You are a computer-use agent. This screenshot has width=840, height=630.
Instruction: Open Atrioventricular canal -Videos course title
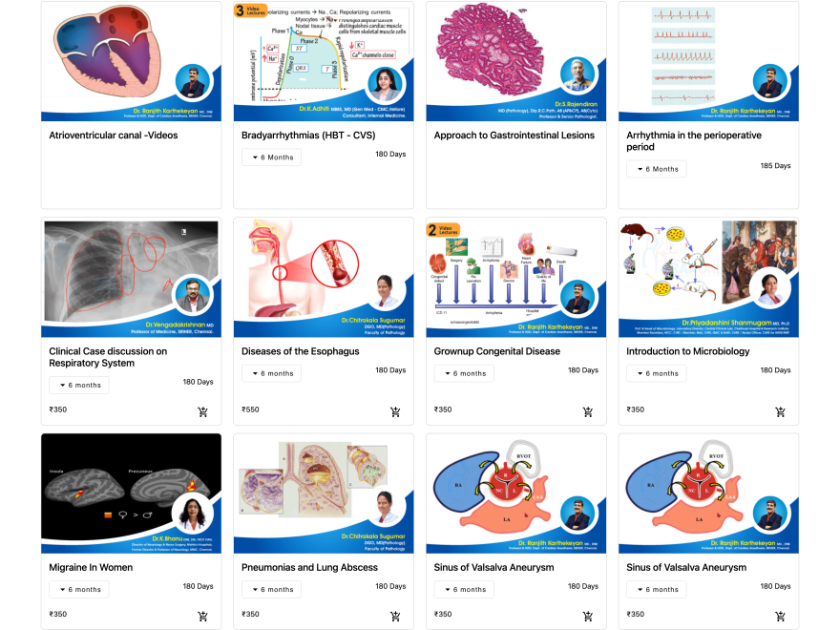pyautogui.click(x=113, y=135)
